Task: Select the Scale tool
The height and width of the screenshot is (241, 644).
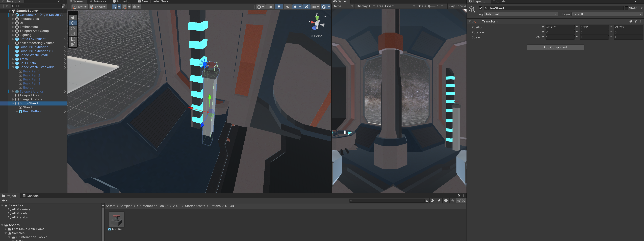Action: point(73,34)
